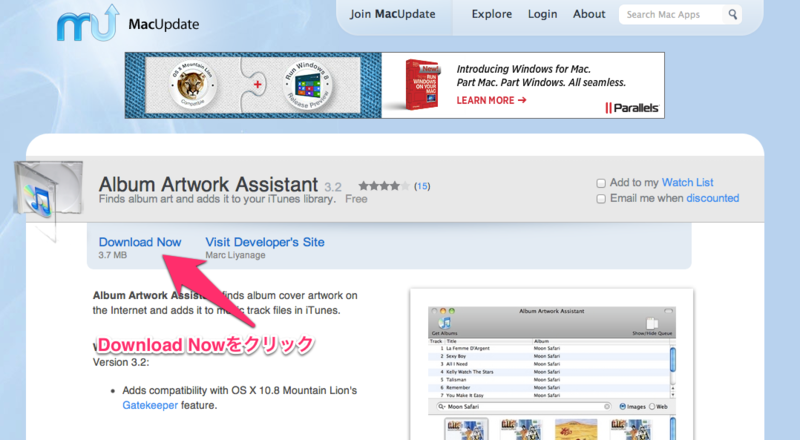Screen dimensions: 800x440
Task: Click the 3.7 MB file size text
Action: (x=113, y=255)
